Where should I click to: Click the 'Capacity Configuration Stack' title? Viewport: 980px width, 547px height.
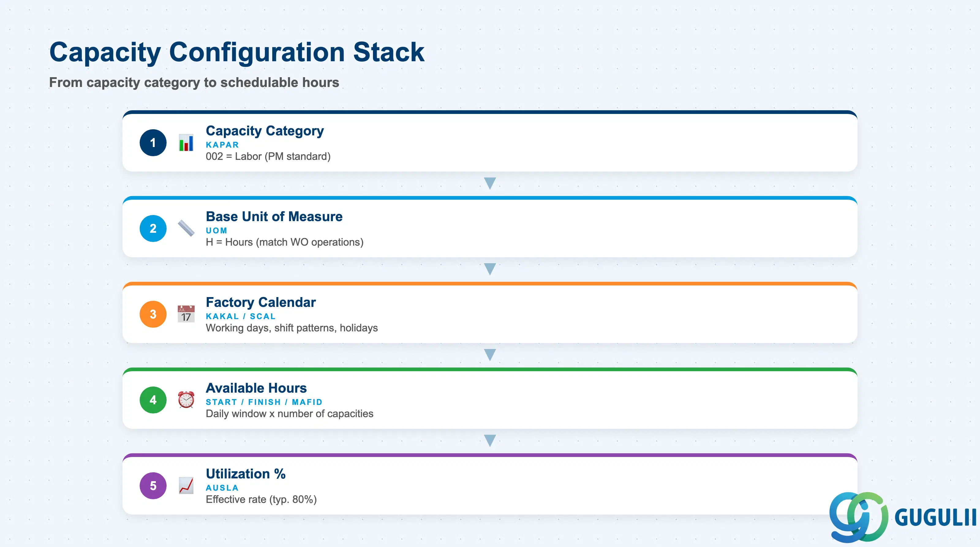click(x=237, y=52)
